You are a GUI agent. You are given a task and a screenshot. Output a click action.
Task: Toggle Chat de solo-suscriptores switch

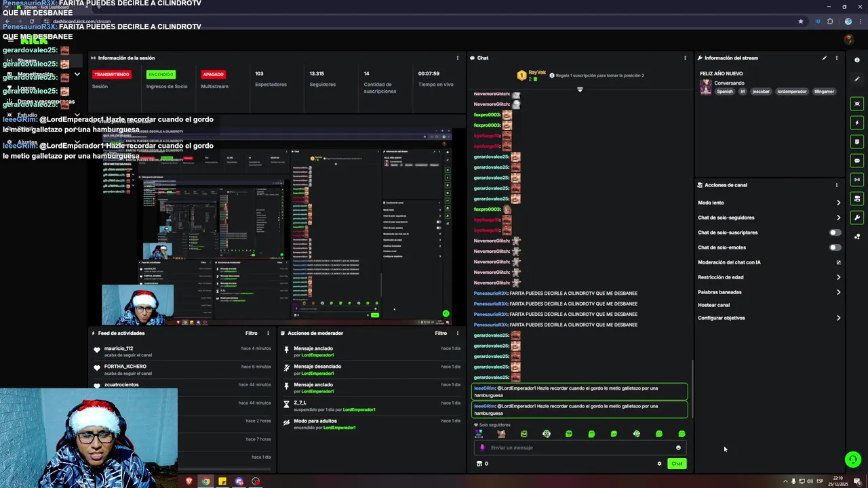[835, 232]
